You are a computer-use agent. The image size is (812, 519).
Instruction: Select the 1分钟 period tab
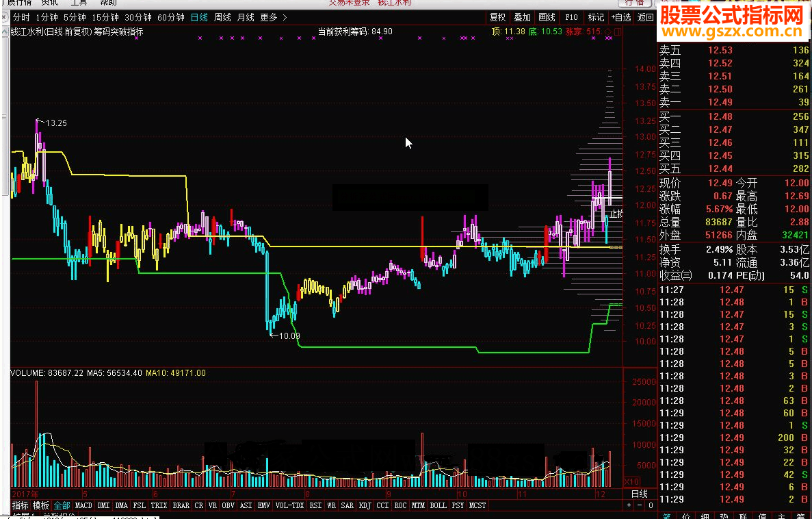47,17
